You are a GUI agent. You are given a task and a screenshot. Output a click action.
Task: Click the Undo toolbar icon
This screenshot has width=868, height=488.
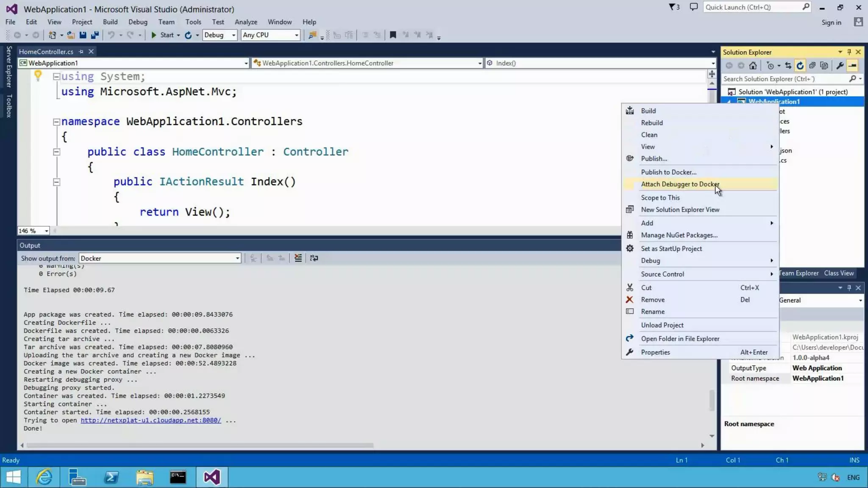pos(111,35)
